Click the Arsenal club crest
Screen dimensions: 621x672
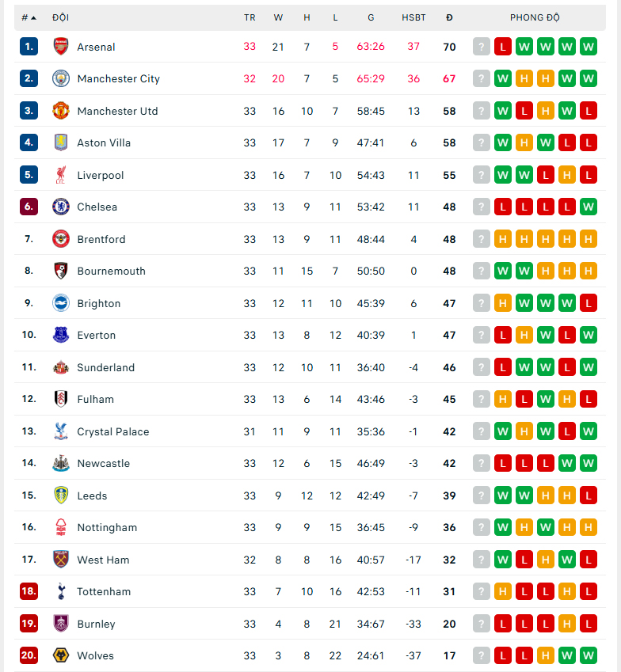pyautogui.click(x=62, y=47)
